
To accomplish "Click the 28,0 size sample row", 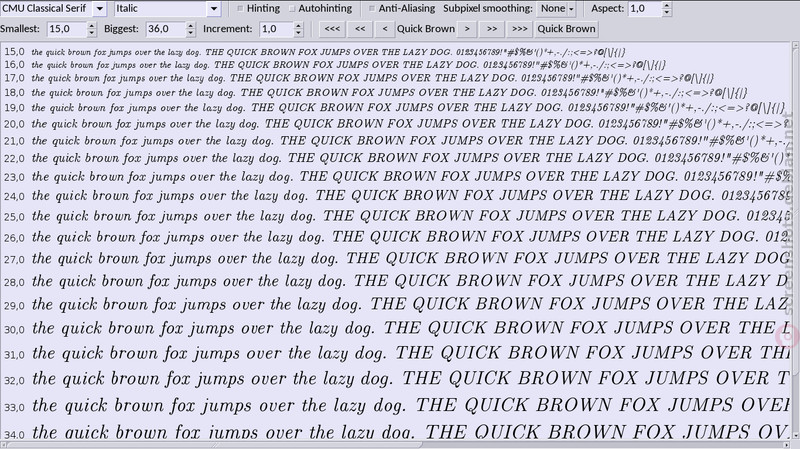I will pyautogui.click(x=395, y=282).
